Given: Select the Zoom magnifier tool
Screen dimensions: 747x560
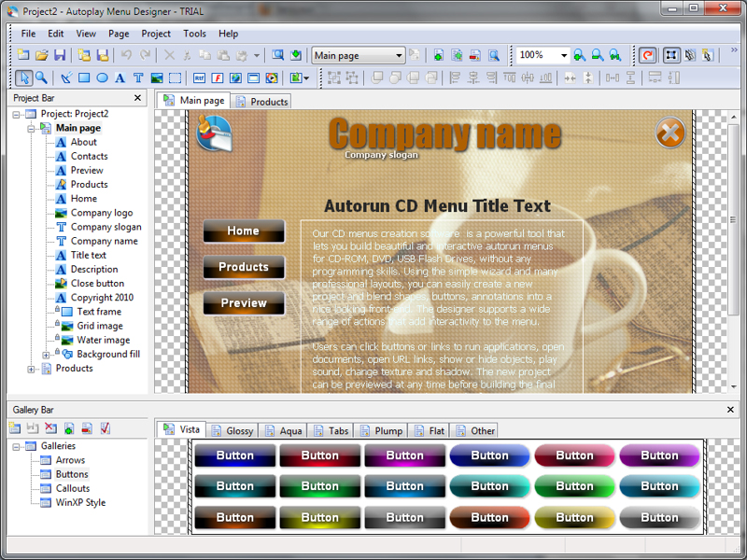Looking at the screenshot, I should (41, 77).
